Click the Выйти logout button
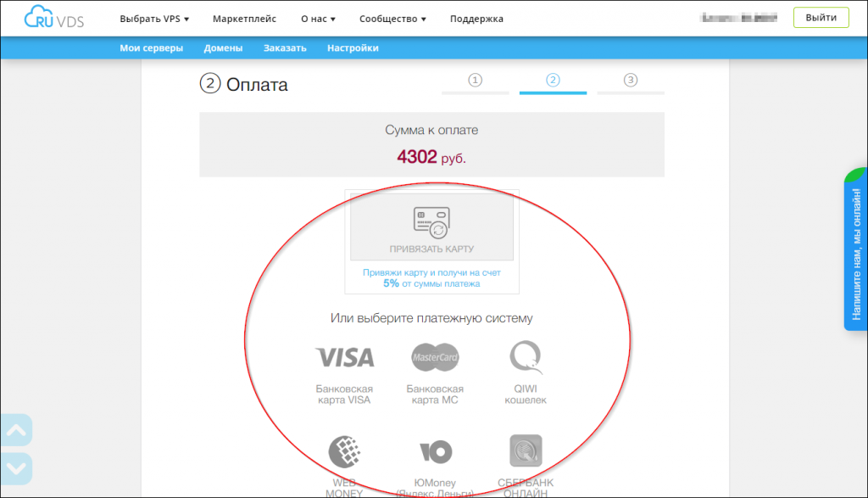868x498 pixels. click(x=821, y=18)
